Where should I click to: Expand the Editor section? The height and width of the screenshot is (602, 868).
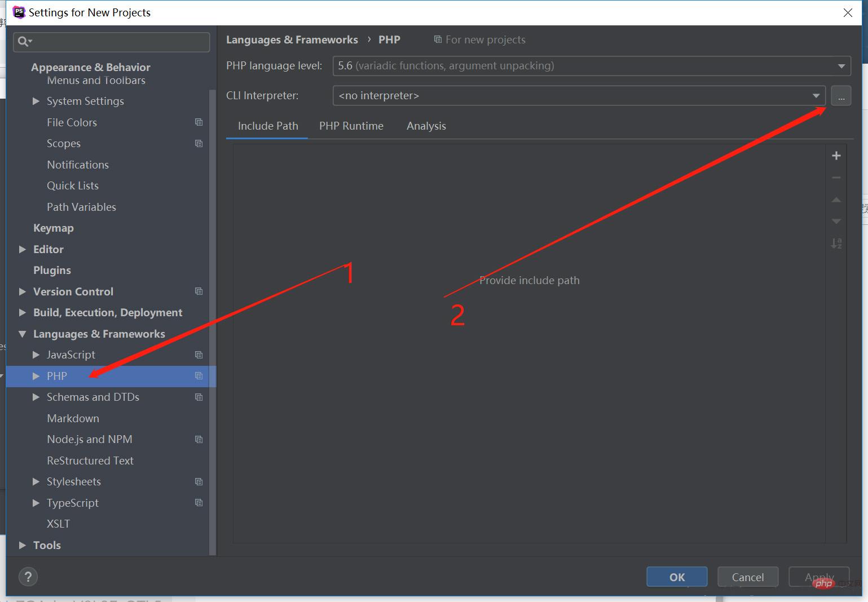(x=23, y=249)
